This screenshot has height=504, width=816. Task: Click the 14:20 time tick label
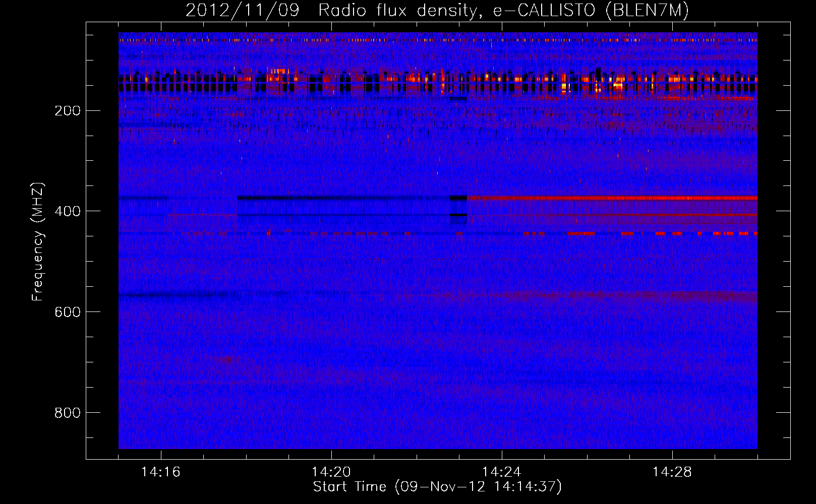pyautogui.click(x=331, y=472)
